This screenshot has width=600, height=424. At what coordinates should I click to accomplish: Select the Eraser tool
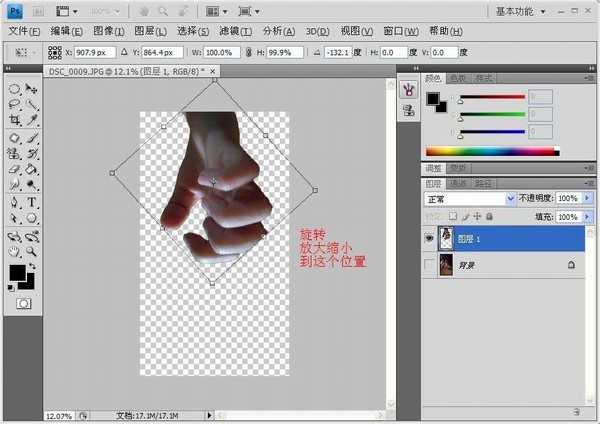pos(15,169)
